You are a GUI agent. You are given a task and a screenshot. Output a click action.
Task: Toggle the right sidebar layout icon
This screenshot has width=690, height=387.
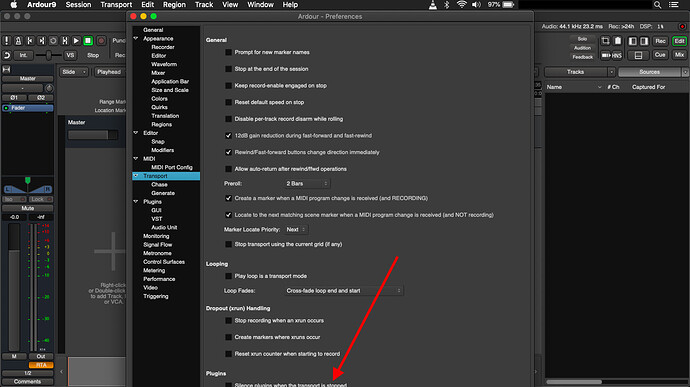(644, 41)
